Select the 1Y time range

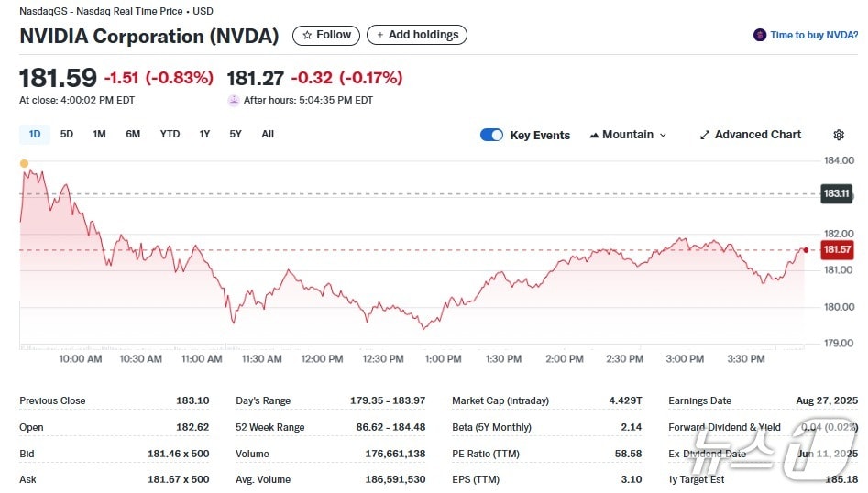(x=204, y=135)
